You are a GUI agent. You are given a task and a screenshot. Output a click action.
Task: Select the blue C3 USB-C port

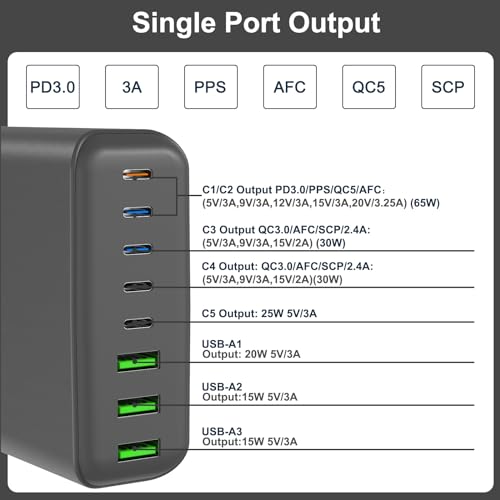pyautogui.click(x=137, y=249)
